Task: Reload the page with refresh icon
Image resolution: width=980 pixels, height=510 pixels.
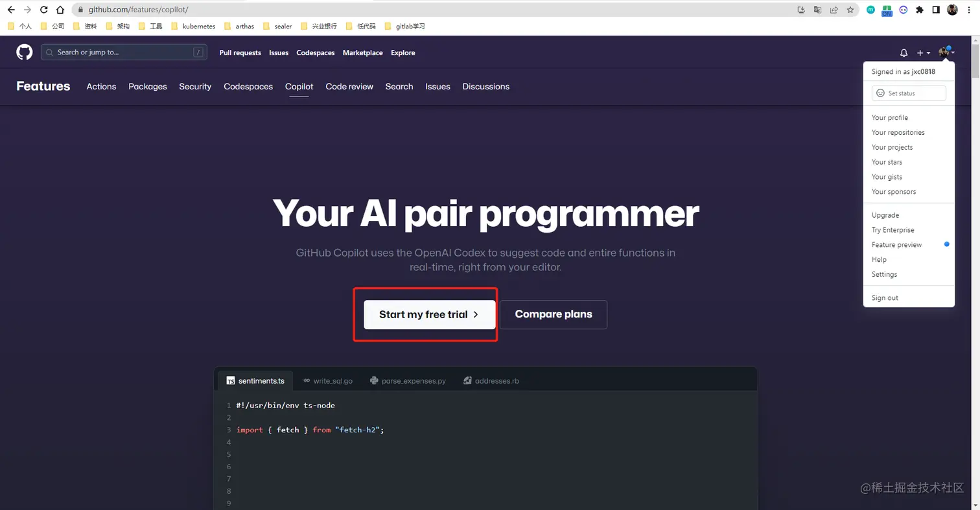Action: 44,10
